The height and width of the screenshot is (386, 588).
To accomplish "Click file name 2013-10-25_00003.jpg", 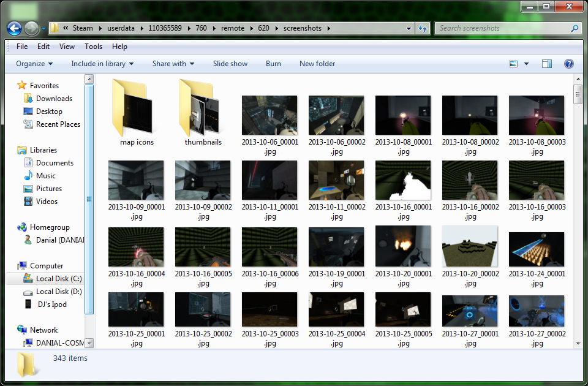I will pyautogui.click(x=270, y=338).
